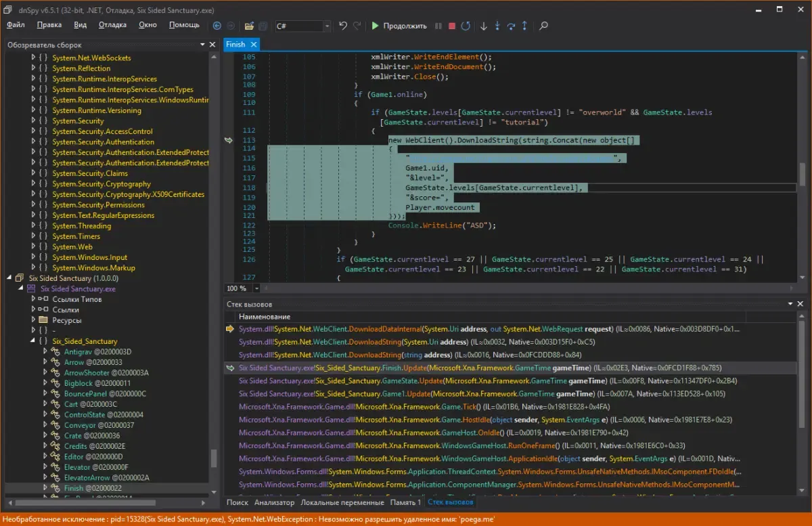This screenshot has height=526, width=812.
Task: Switch to the Локальные переменные tab
Action: (x=342, y=502)
